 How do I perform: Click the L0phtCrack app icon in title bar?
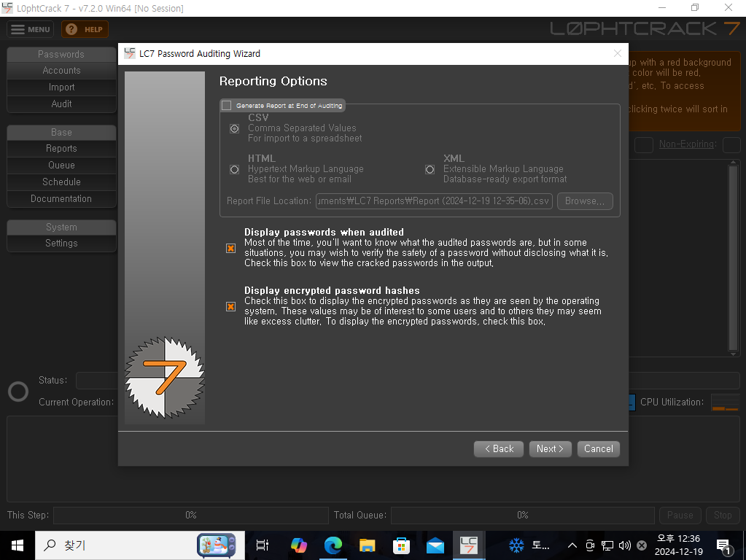click(x=7, y=7)
